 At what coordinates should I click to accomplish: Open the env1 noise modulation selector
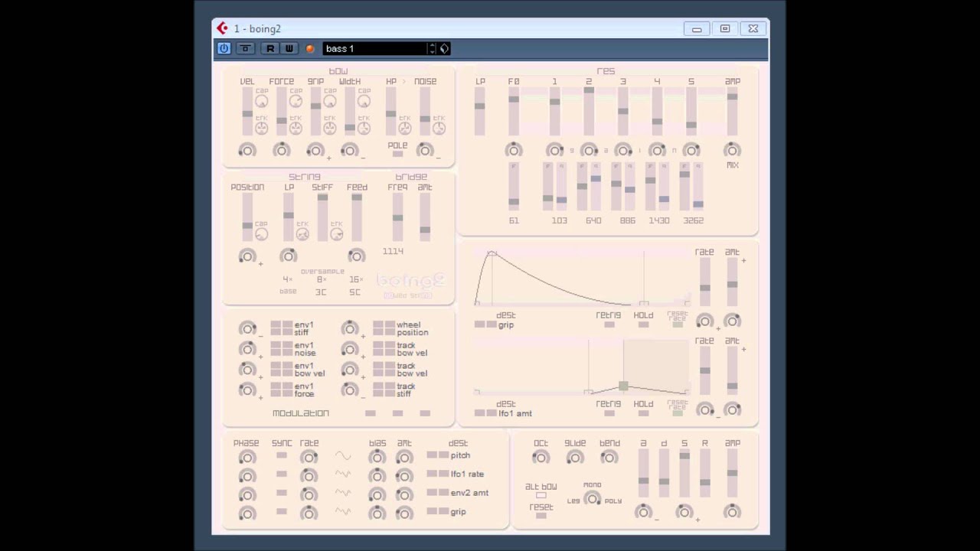click(x=292, y=349)
